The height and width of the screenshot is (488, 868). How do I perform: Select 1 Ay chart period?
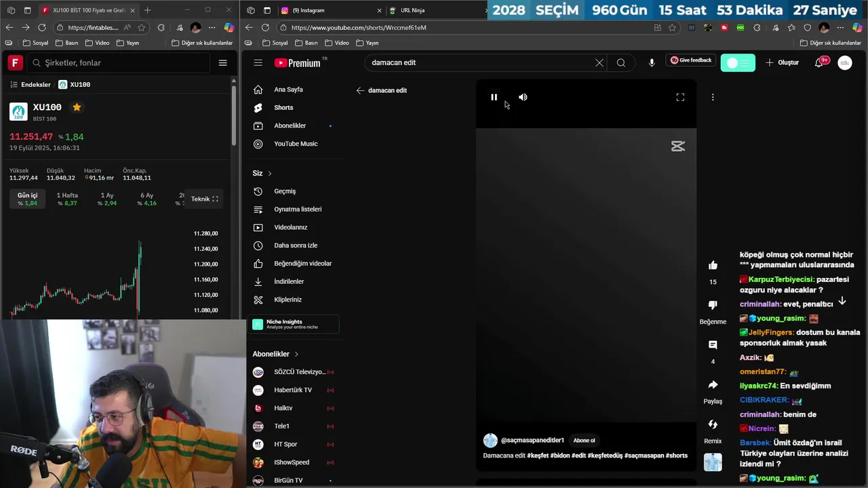click(107, 199)
